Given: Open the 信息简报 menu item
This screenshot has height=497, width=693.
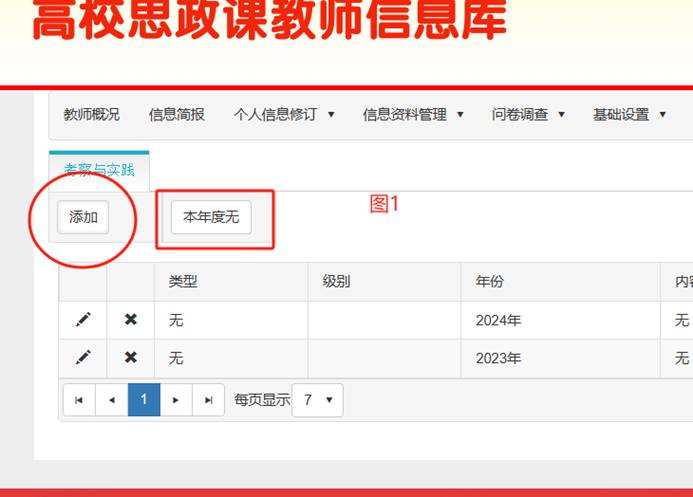Looking at the screenshot, I should tap(177, 115).
